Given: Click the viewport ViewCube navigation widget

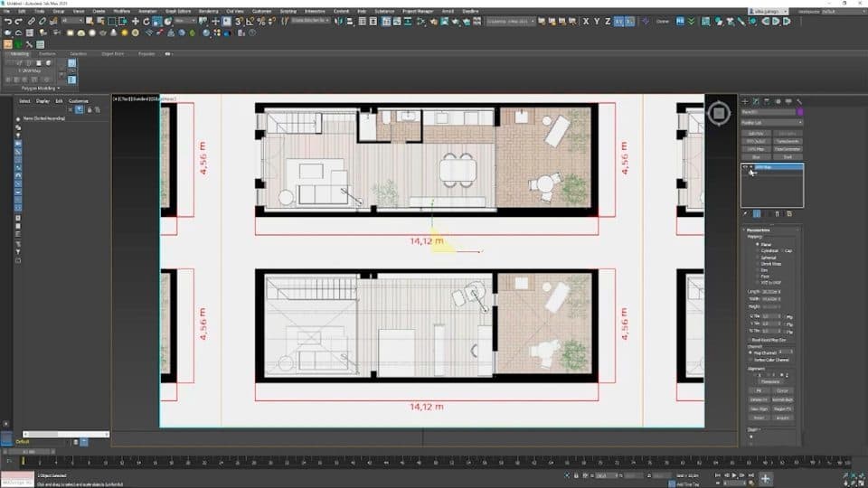Looking at the screenshot, I should pyautogui.click(x=719, y=114).
